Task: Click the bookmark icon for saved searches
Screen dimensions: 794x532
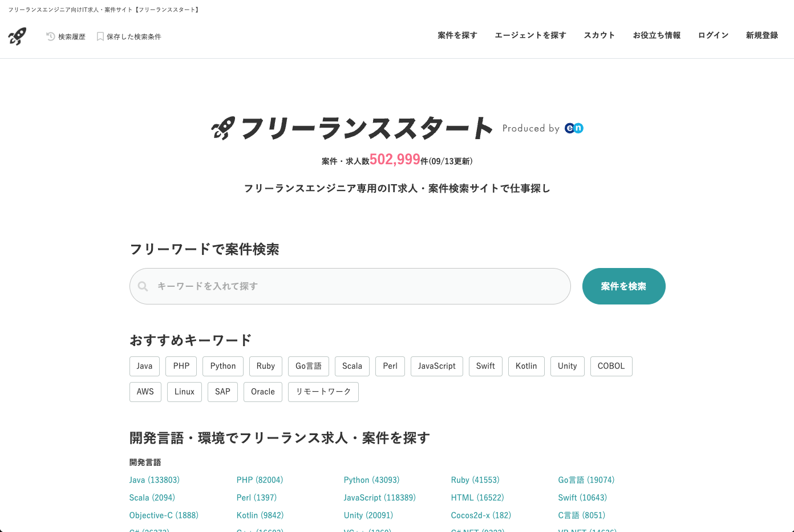Action: click(x=100, y=36)
